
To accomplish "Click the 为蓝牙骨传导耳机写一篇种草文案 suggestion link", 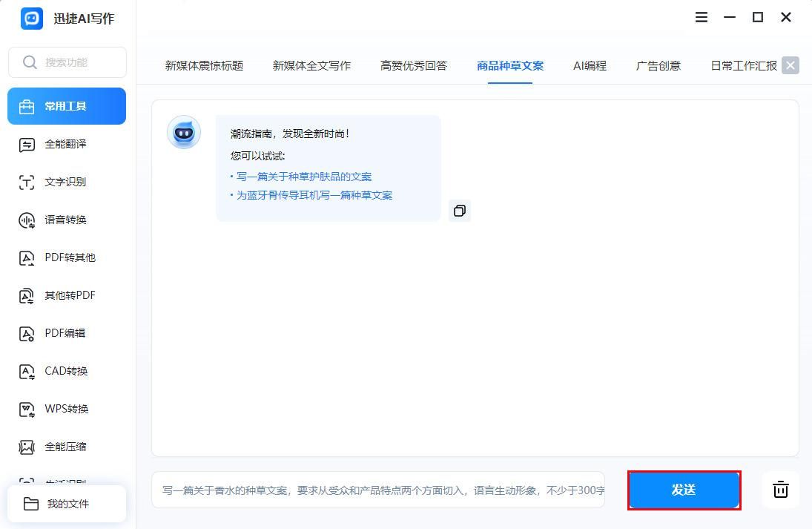I will 314,195.
